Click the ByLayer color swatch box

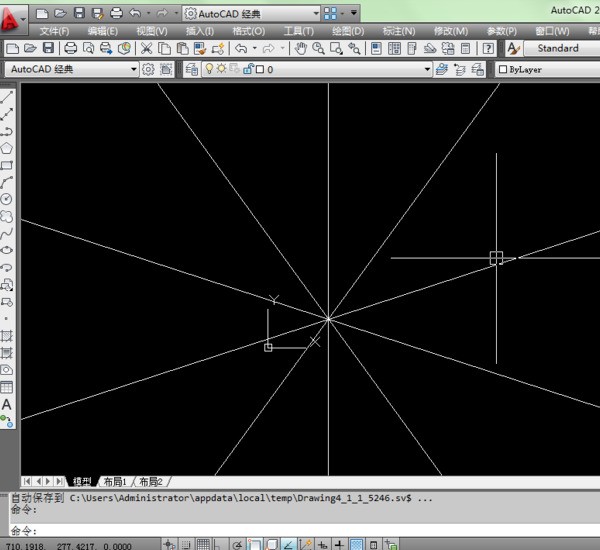[504, 70]
